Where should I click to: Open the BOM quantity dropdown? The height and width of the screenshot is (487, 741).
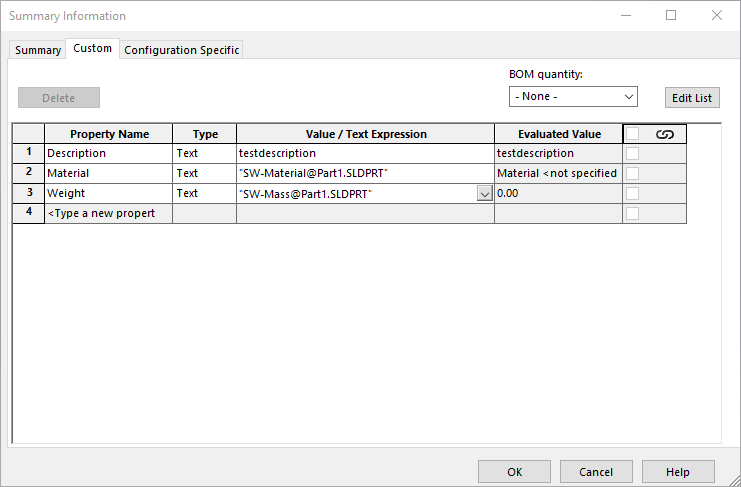pyautogui.click(x=573, y=97)
